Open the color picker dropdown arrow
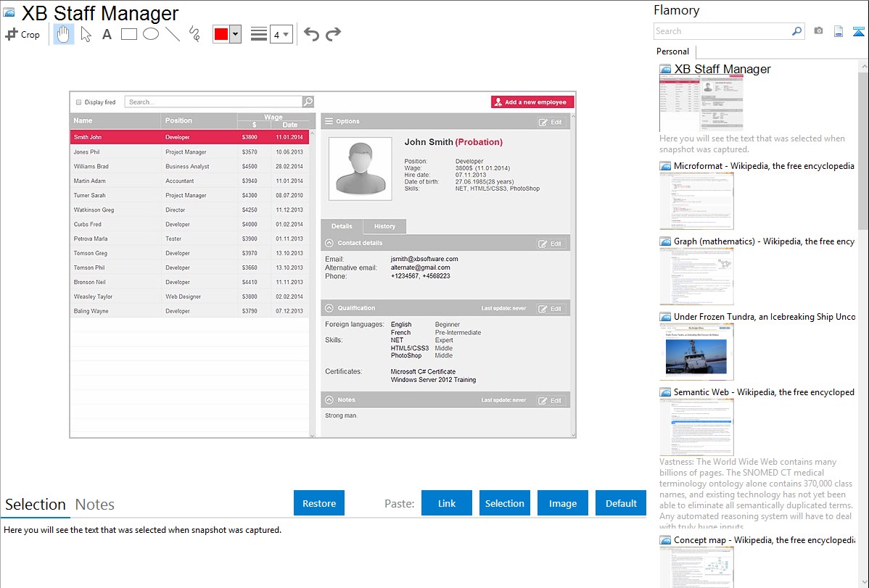Image resolution: width=869 pixels, height=588 pixels. point(235,34)
